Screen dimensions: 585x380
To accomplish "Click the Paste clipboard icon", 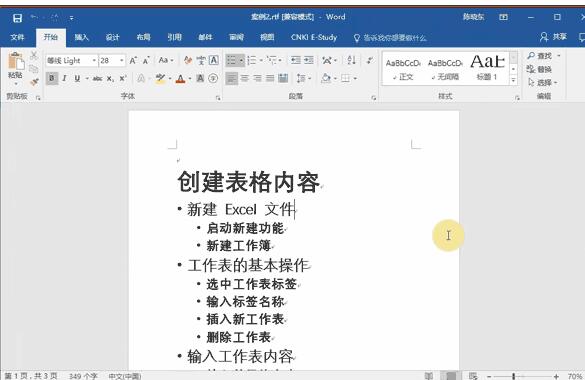I will click(16, 61).
